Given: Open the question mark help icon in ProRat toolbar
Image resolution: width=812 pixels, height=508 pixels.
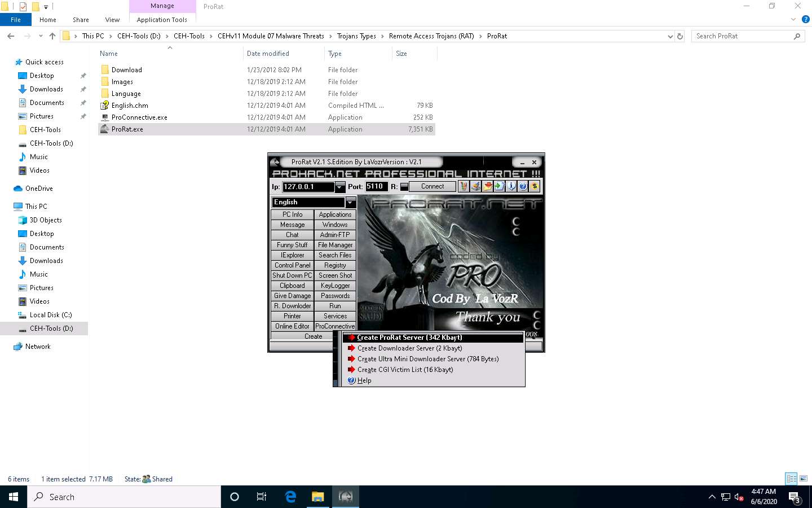Looking at the screenshot, I should tap(523, 186).
